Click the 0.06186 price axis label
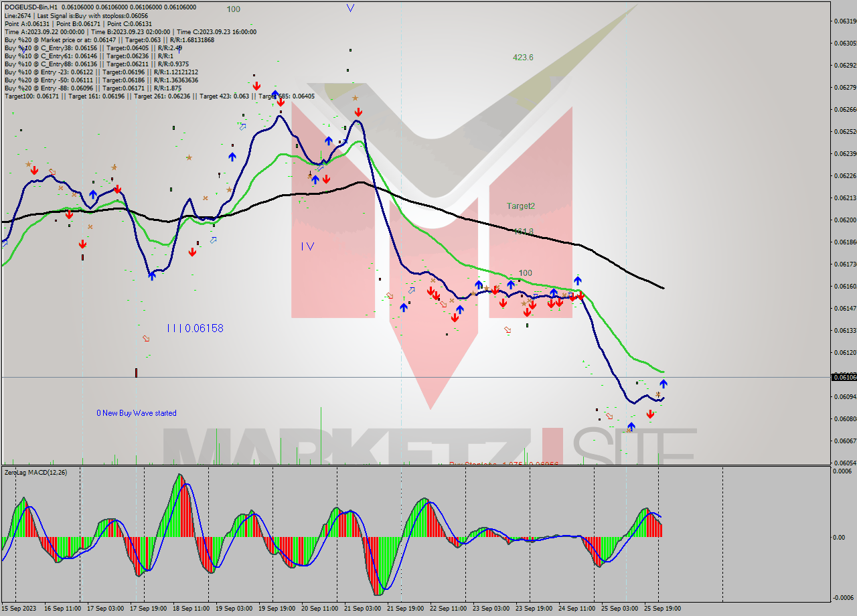857x616 pixels. coord(846,242)
